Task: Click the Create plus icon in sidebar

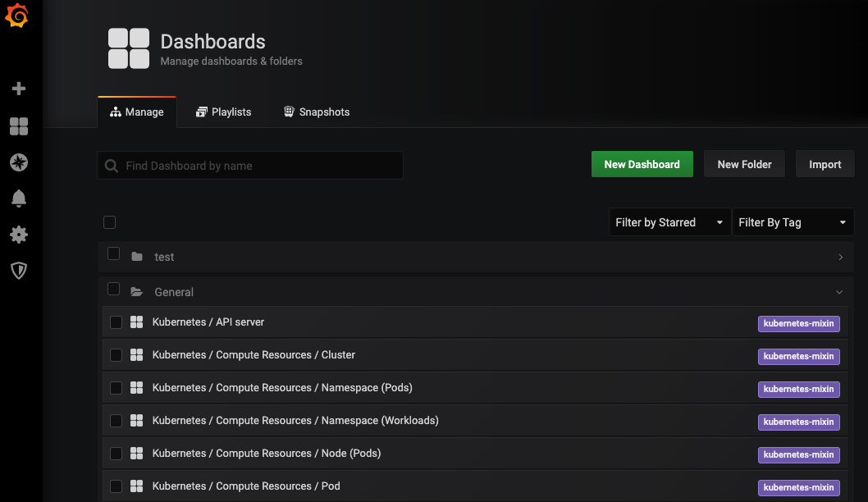Action: click(x=19, y=89)
